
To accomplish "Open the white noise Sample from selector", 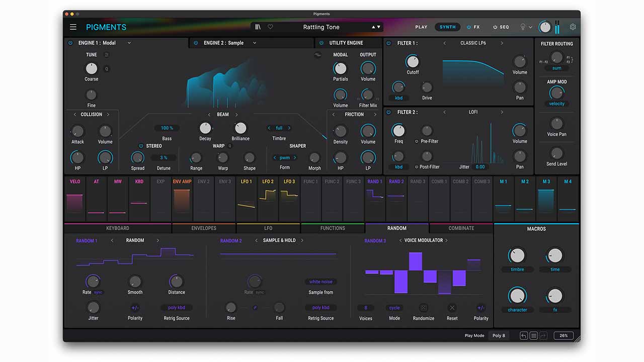I will click(x=320, y=282).
